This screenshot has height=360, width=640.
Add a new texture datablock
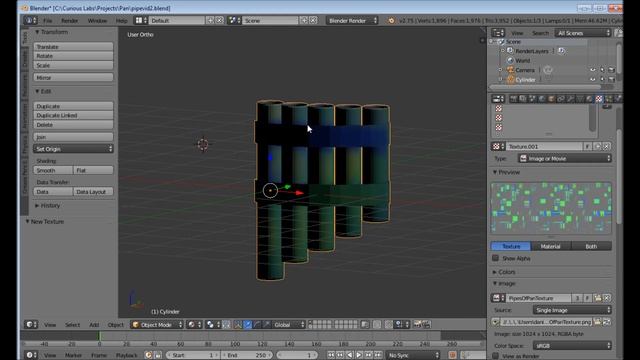[598, 146]
